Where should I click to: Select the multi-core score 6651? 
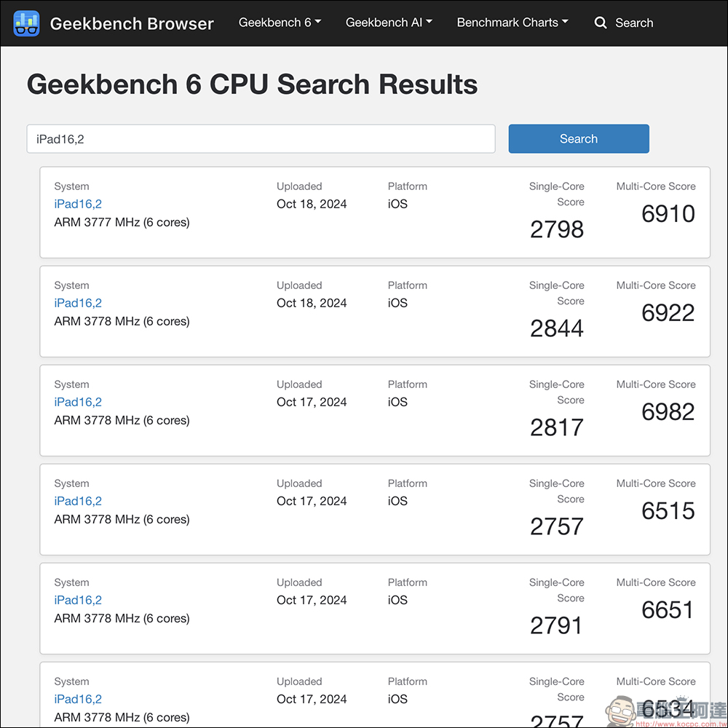click(667, 609)
